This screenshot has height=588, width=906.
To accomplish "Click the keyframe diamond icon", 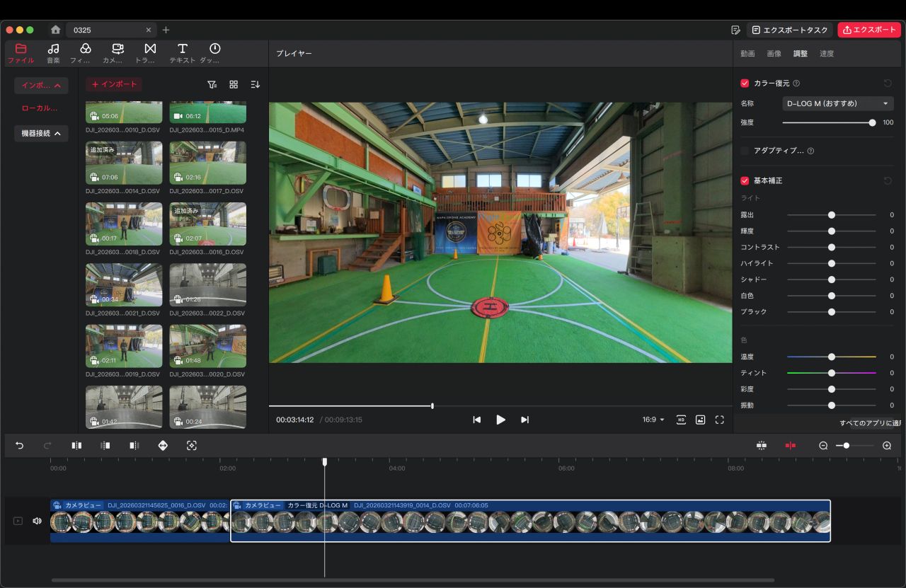I will (x=163, y=445).
